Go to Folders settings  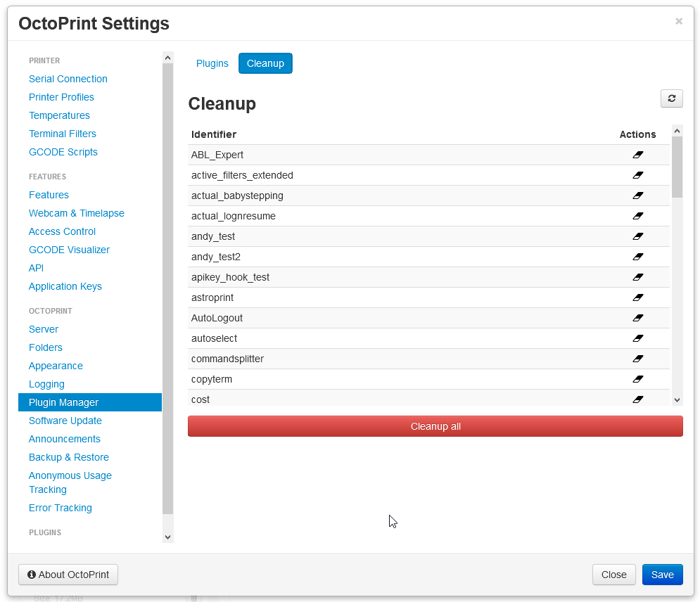(46, 347)
